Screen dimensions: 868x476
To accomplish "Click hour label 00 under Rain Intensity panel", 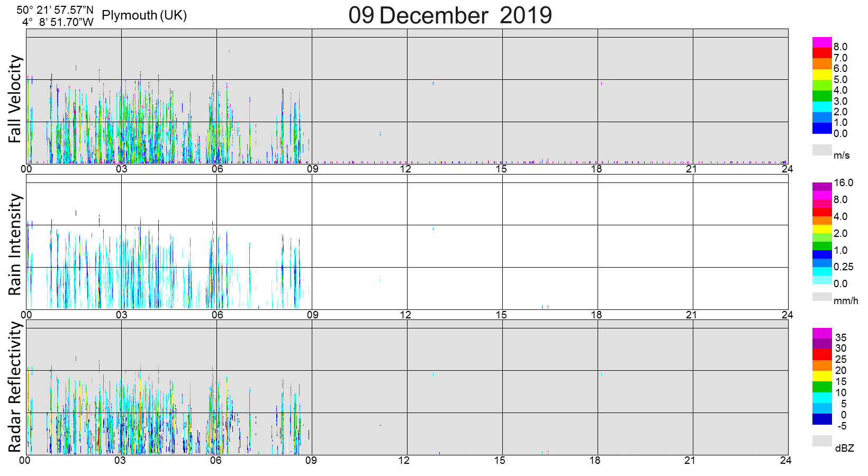I will coord(26,315).
